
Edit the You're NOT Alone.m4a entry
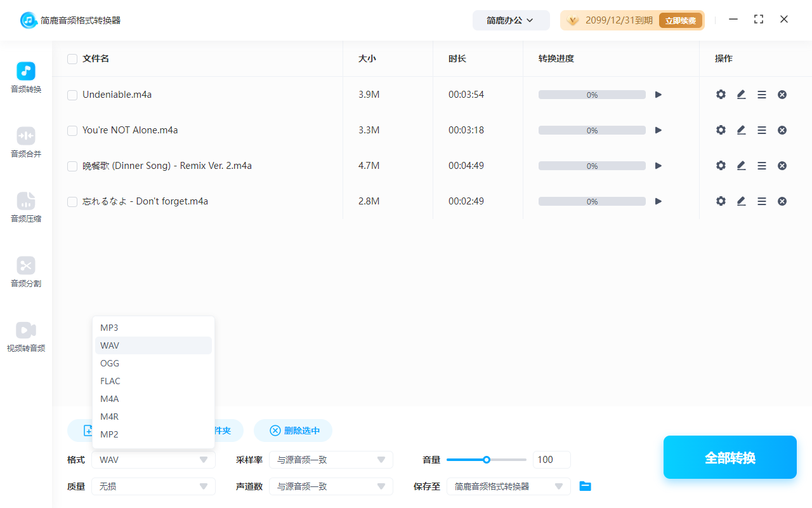coord(741,130)
